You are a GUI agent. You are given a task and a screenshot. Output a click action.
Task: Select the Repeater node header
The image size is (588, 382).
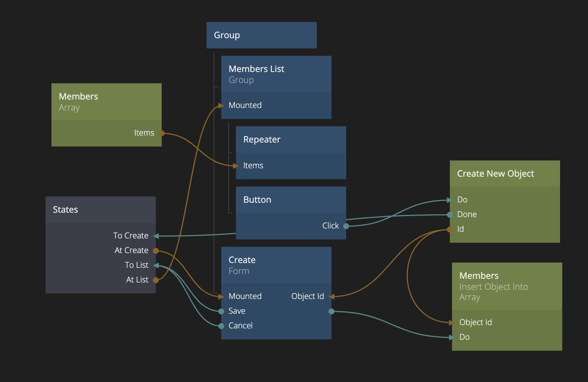[291, 140]
